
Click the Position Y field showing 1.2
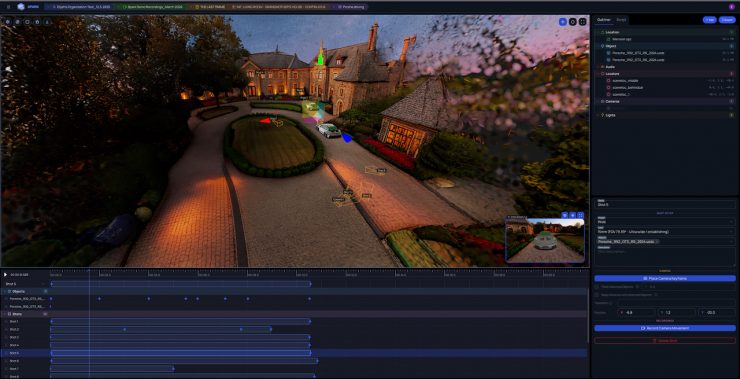click(x=677, y=312)
